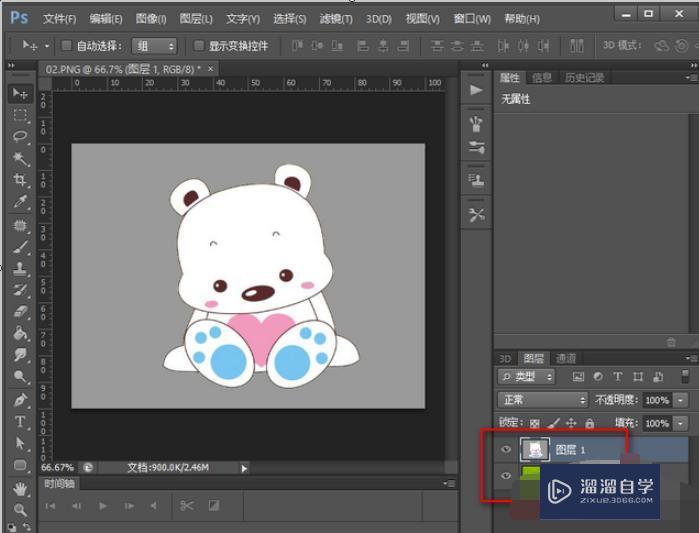Hide 图层 1 using its eye icon
Screen dimensions: 699x533
(505, 450)
